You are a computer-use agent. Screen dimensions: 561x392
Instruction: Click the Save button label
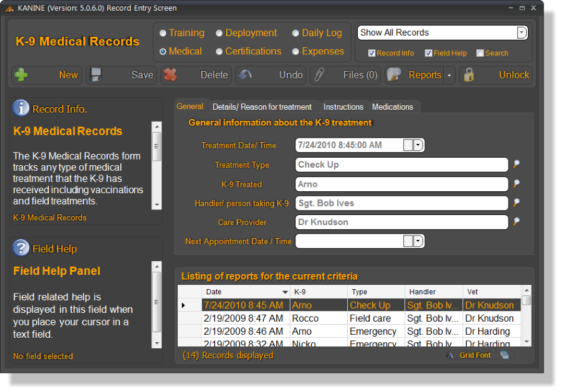[142, 75]
